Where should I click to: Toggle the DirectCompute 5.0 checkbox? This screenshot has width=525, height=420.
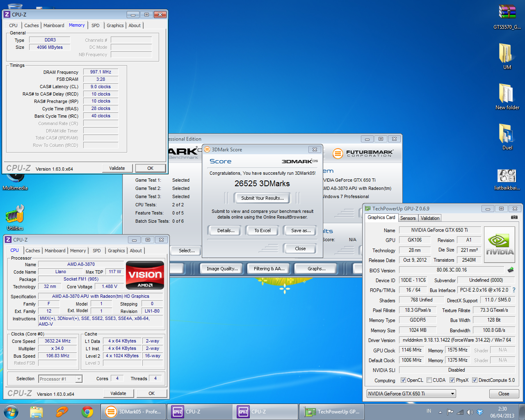coord(475,380)
